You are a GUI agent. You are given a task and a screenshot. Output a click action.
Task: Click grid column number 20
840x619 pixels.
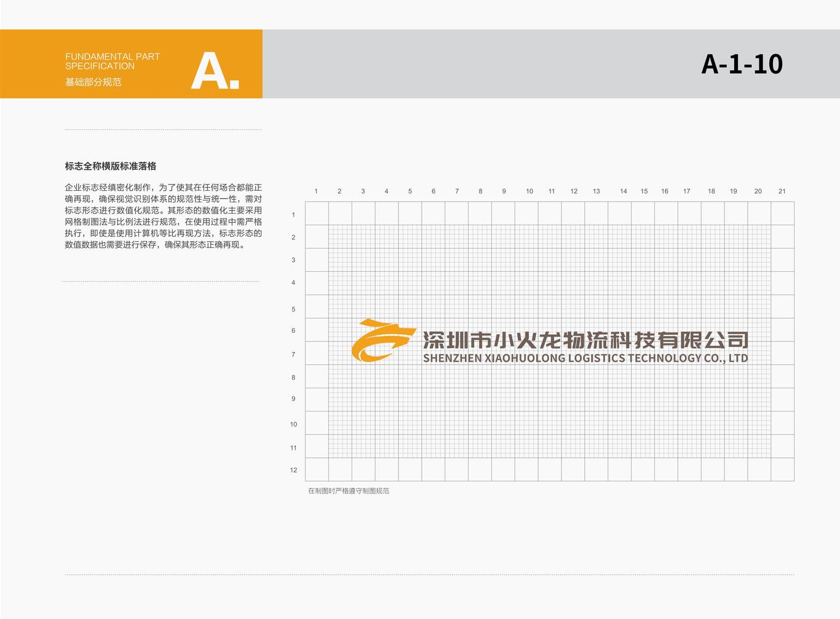pos(758,191)
